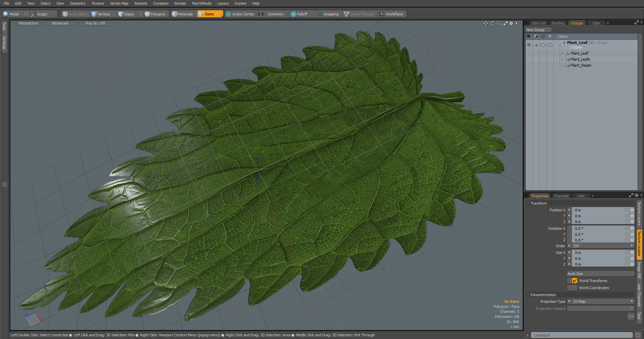The height and width of the screenshot is (339, 644).
Task: Click the viewport more-options arrow
Action: (517, 23)
